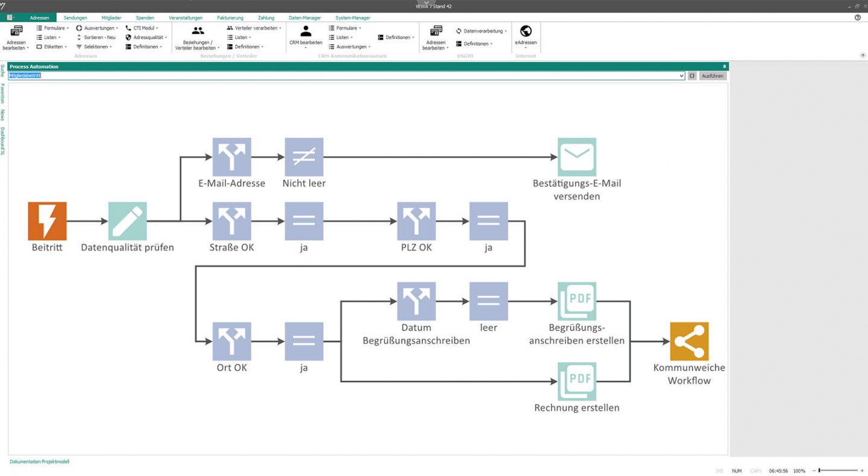Image resolution: width=868 pixels, height=476 pixels.
Task: Click the 100% zoom level text
Action: pos(799,471)
